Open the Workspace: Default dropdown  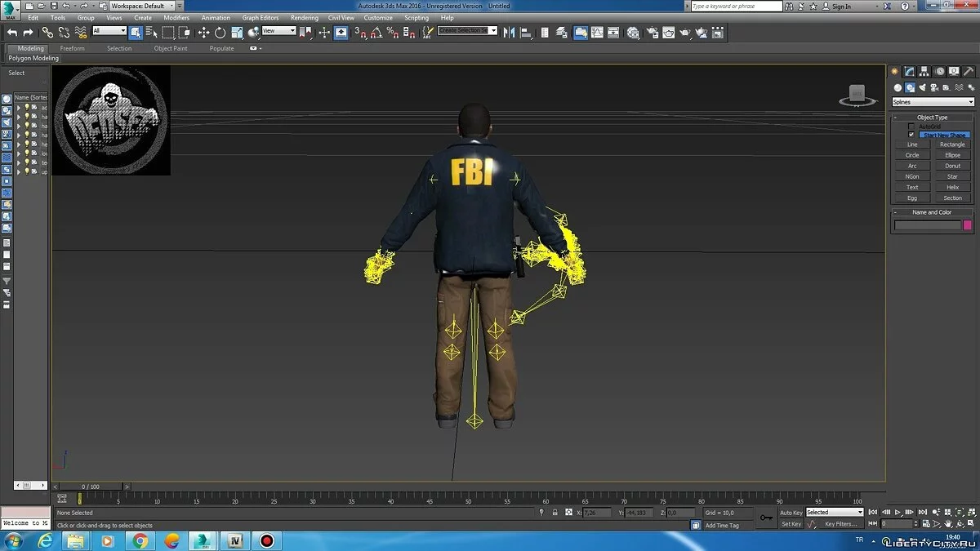coord(142,6)
